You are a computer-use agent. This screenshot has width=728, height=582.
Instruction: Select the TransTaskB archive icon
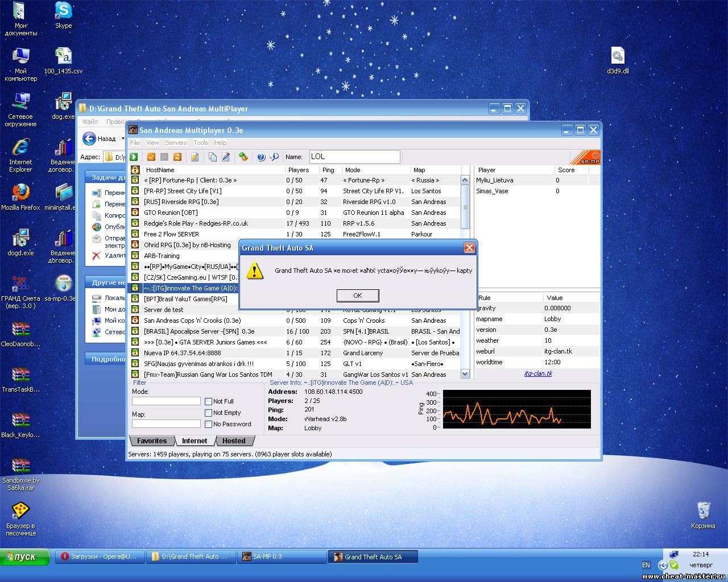20,379
